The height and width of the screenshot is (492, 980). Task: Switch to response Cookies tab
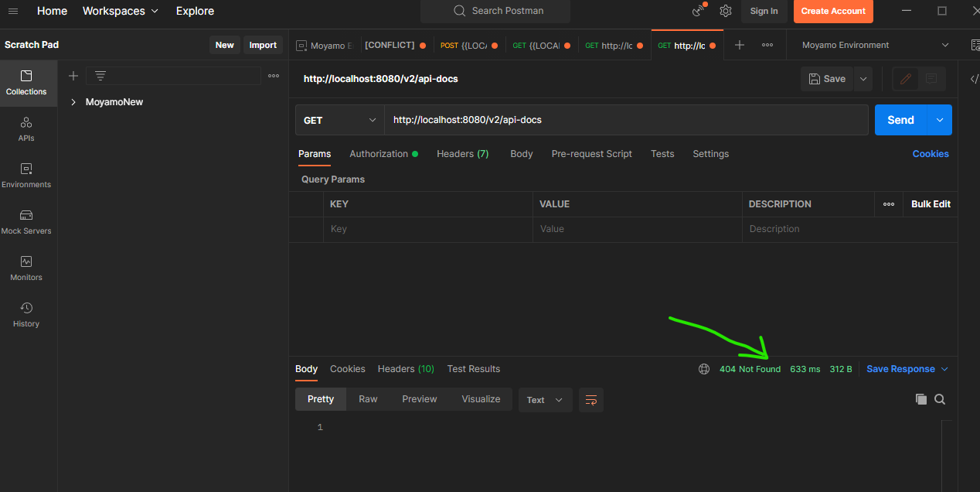pos(348,369)
